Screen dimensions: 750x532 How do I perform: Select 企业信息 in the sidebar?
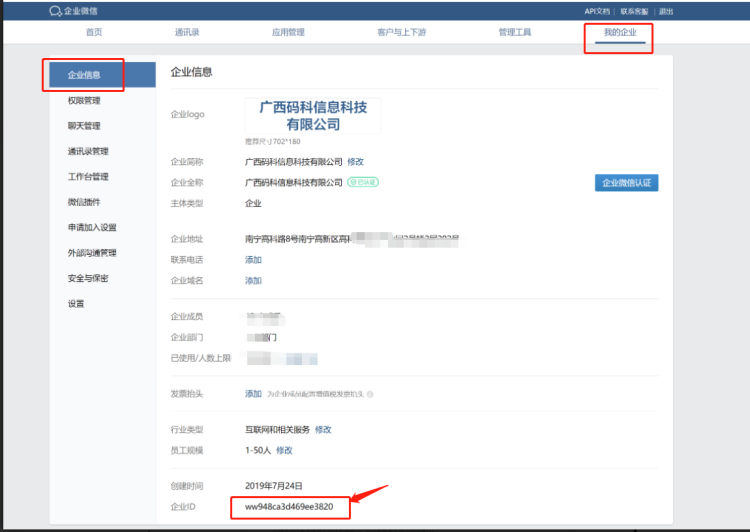pos(102,75)
